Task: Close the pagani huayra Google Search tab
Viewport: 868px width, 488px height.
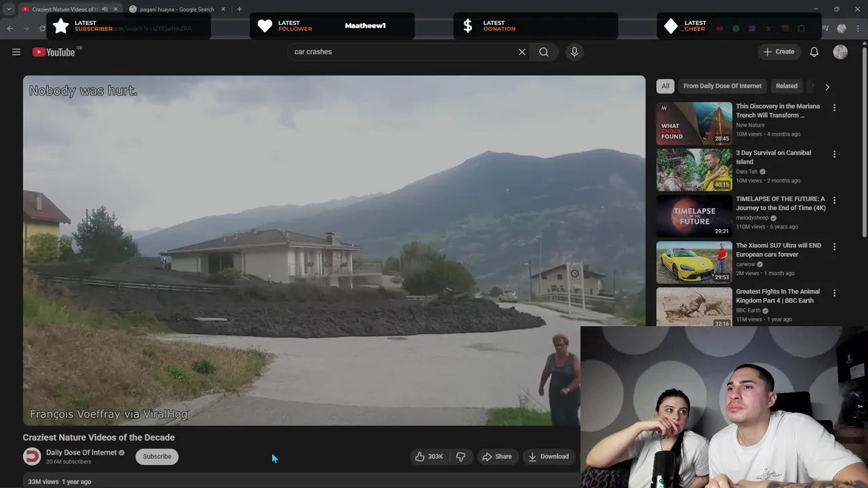Action: coord(223,9)
